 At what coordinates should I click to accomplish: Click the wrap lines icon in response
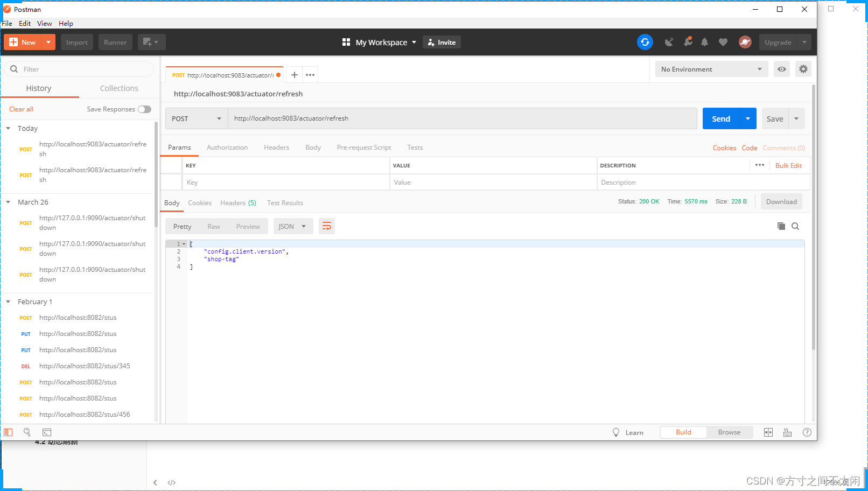327,226
